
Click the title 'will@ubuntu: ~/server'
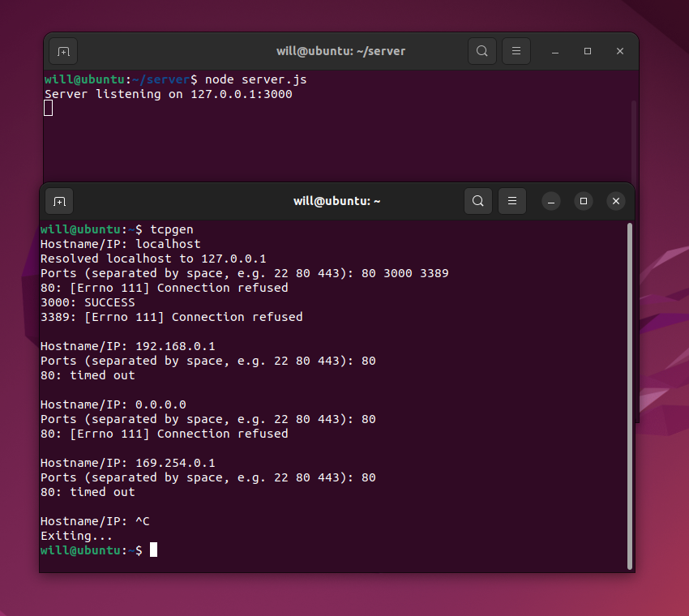[341, 51]
